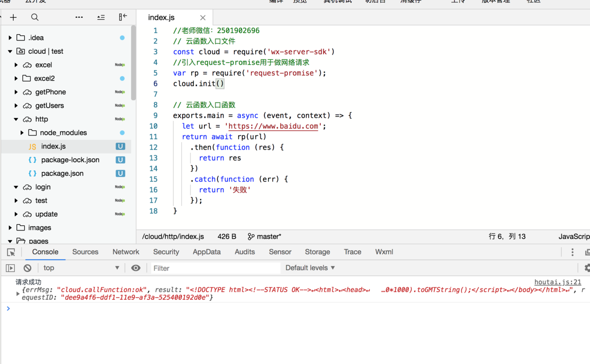Open the Default levels dropdown

[310, 268]
